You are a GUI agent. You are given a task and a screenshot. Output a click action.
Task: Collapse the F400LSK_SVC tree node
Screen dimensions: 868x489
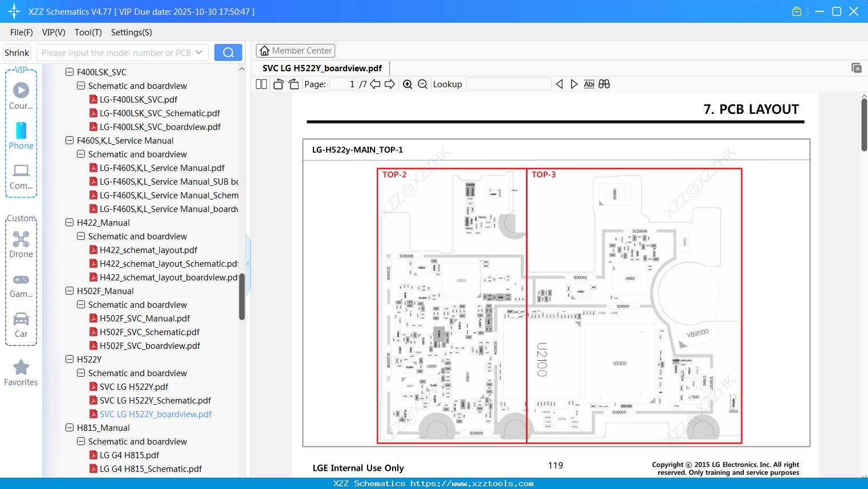(x=68, y=72)
